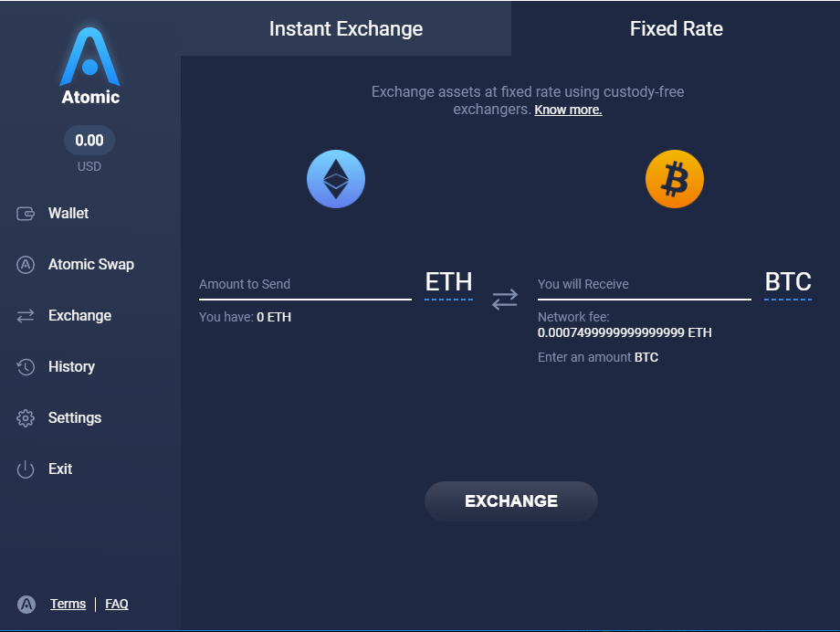Viewport: 840px width, 632px height.
Task: Follow the Know more link
Action: tap(569, 110)
